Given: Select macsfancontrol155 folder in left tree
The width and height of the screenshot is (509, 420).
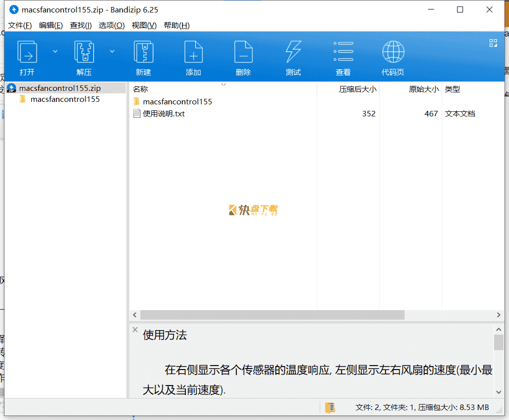Looking at the screenshot, I should pyautogui.click(x=65, y=99).
